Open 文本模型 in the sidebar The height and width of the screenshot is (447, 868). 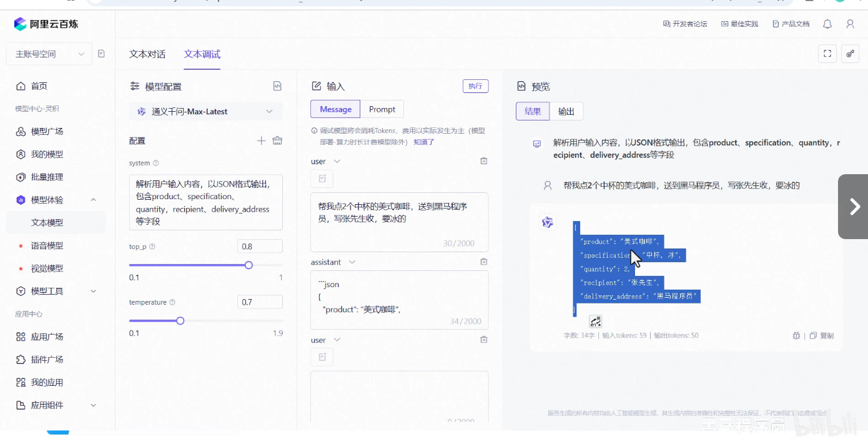click(56, 222)
